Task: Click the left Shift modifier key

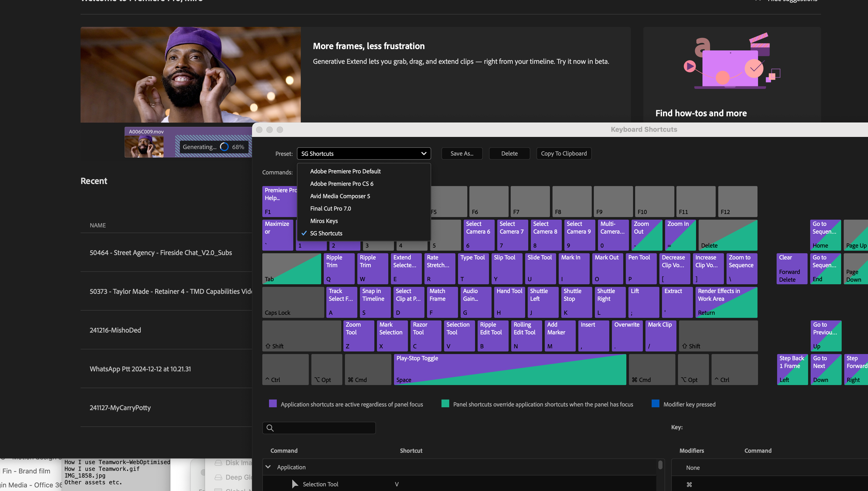Action: tap(302, 336)
